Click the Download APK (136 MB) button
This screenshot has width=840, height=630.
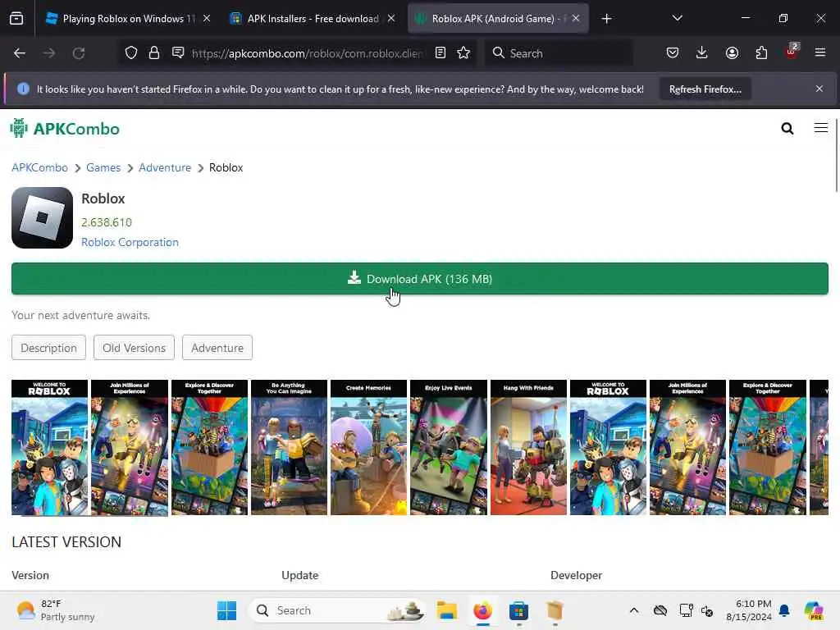(420, 279)
